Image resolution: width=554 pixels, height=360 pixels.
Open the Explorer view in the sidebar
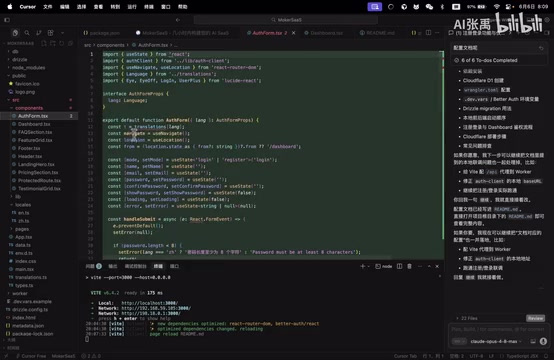coord(15,33)
